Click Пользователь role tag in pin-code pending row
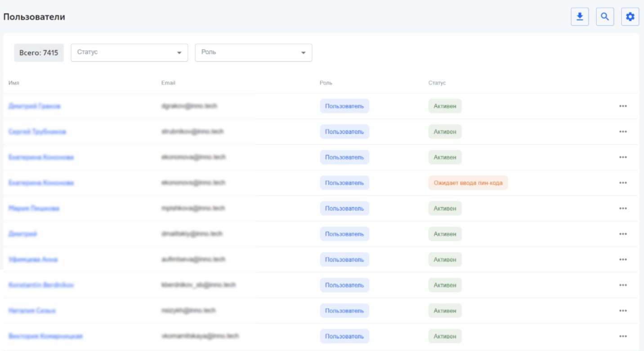 pos(344,183)
